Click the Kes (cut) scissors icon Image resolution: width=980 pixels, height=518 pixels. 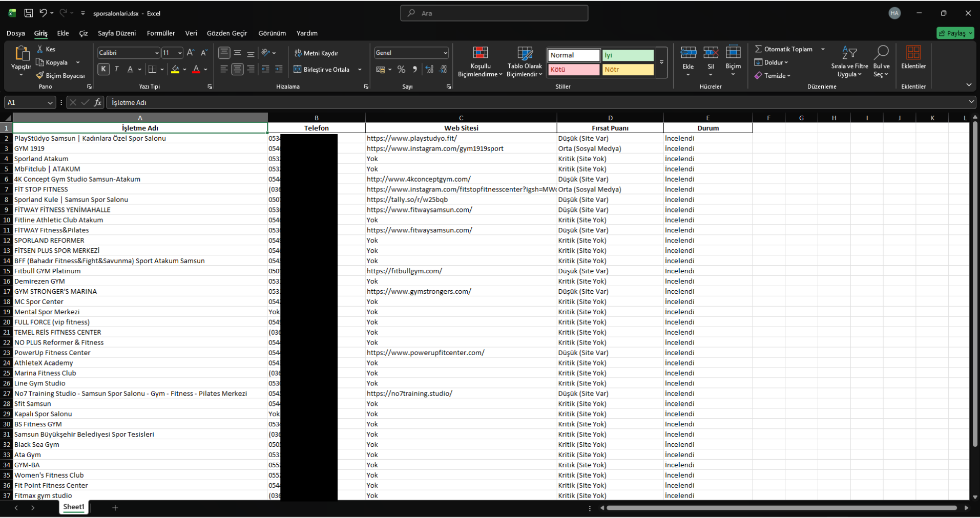click(40, 49)
